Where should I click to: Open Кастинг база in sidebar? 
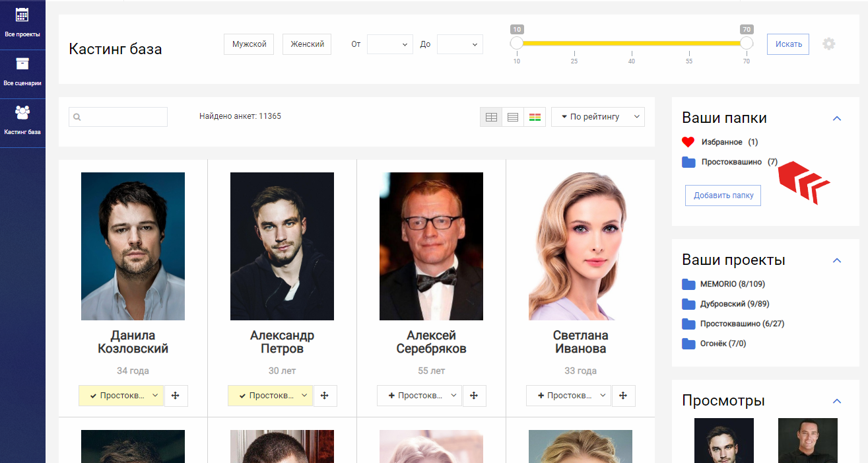(x=22, y=122)
